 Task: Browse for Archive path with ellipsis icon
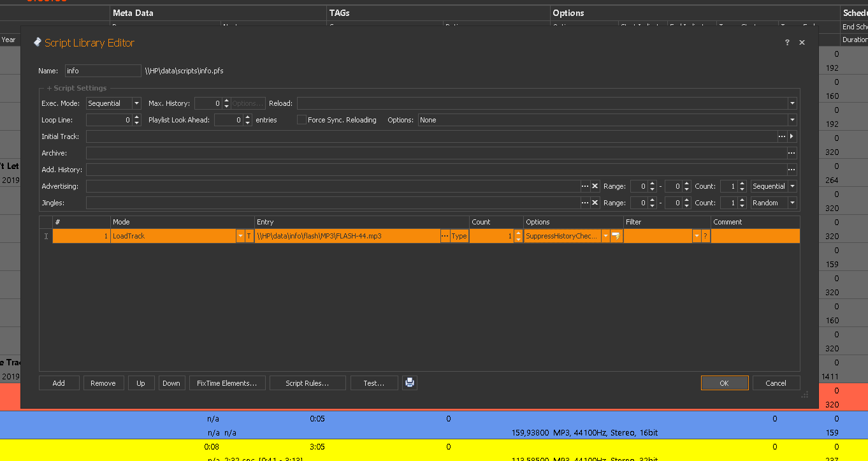(x=792, y=153)
